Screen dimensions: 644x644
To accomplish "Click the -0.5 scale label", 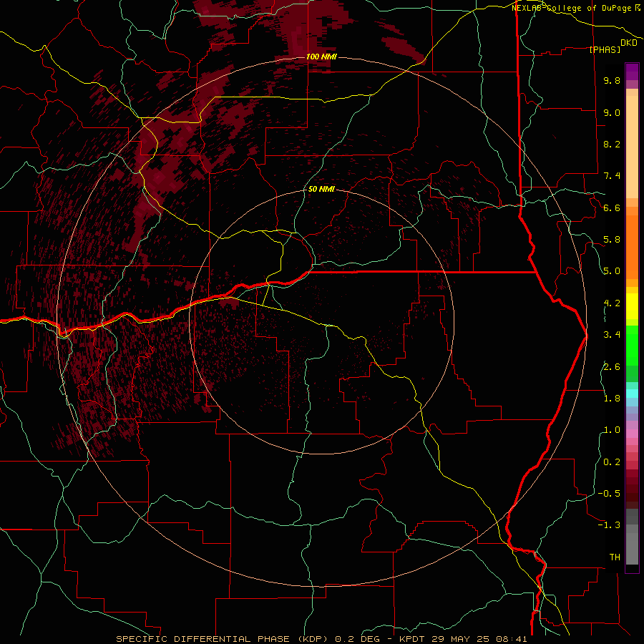I will tap(609, 494).
